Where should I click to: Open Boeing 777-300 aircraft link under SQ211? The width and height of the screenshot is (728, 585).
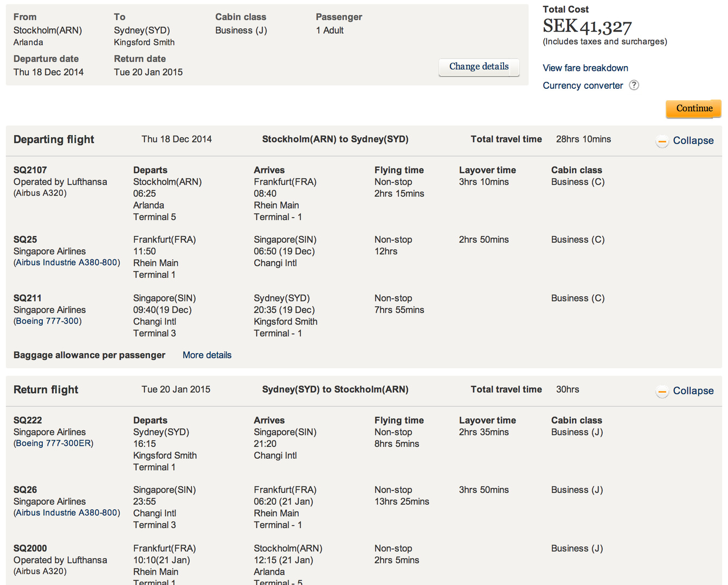[48, 321]
